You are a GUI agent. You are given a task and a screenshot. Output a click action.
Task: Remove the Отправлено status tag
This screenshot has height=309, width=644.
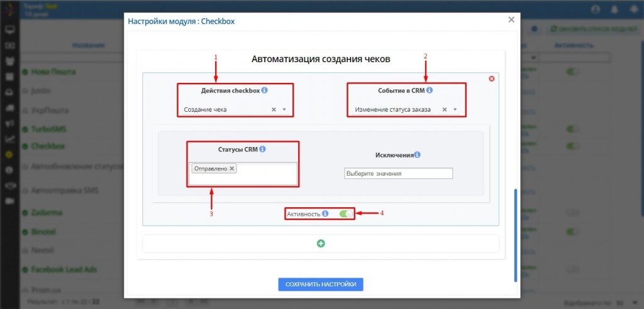232,168
